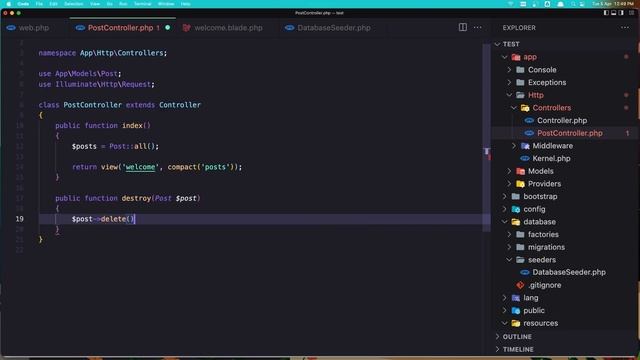
Task: Click the Blade icon on welcome.blade.php tab
Action: point(187,28)
